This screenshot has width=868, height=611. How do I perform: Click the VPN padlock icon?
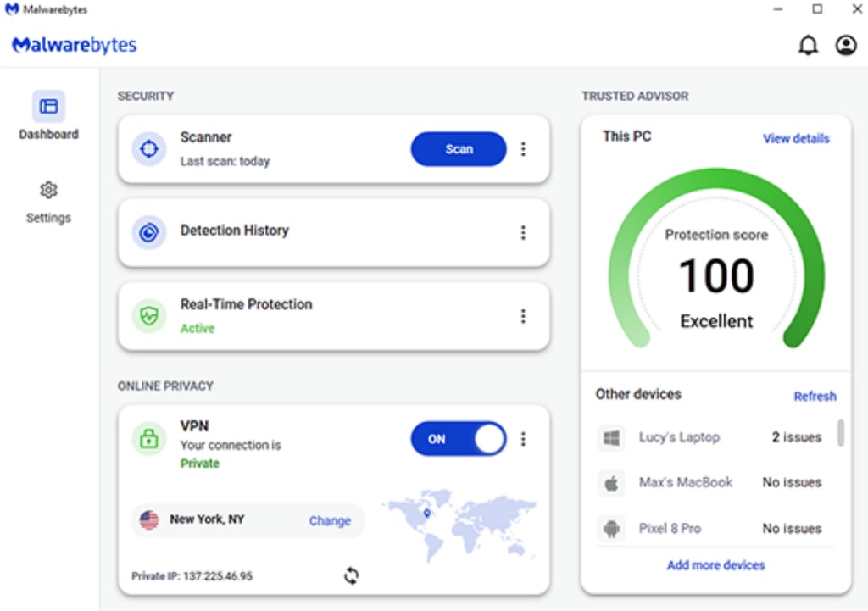point(149,439)
